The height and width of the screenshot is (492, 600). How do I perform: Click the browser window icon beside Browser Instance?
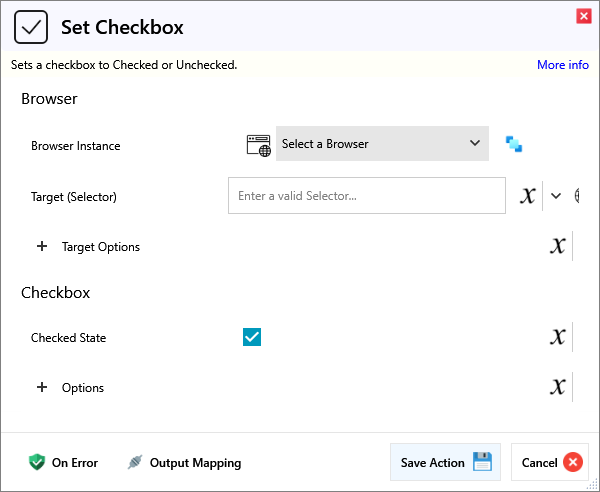tap(258, 144)
